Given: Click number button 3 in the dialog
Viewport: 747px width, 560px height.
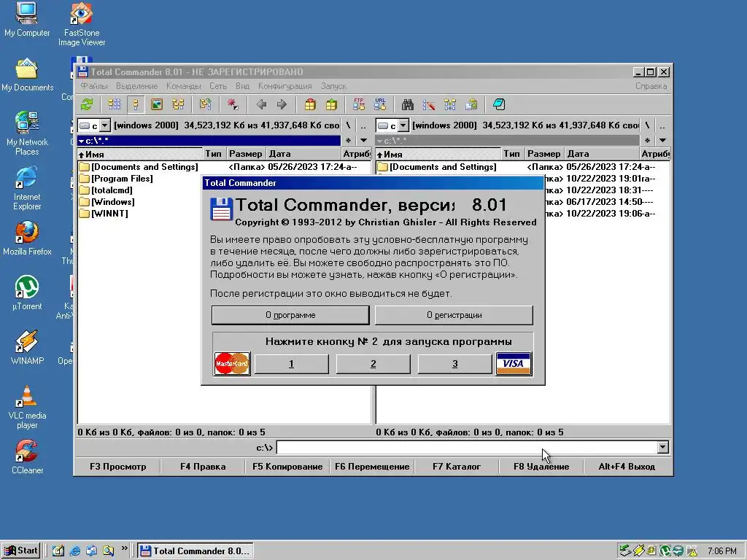Looking at the screenshot, I should point(455,365).
